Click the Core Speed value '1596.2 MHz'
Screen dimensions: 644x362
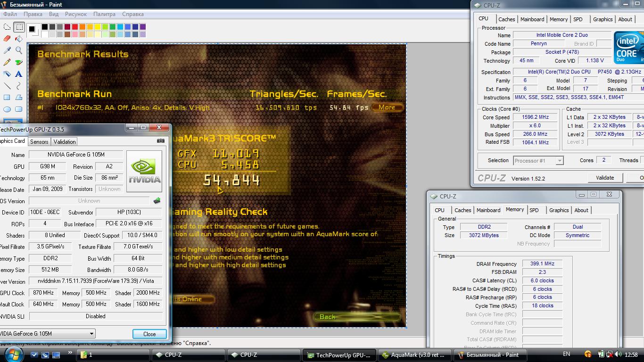(536, 117)
